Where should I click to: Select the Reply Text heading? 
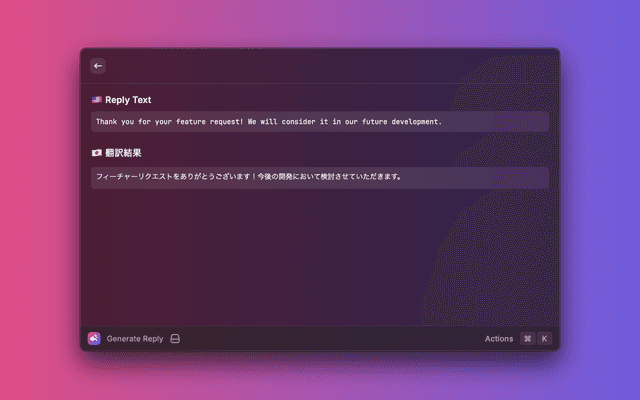coord(128,100)
